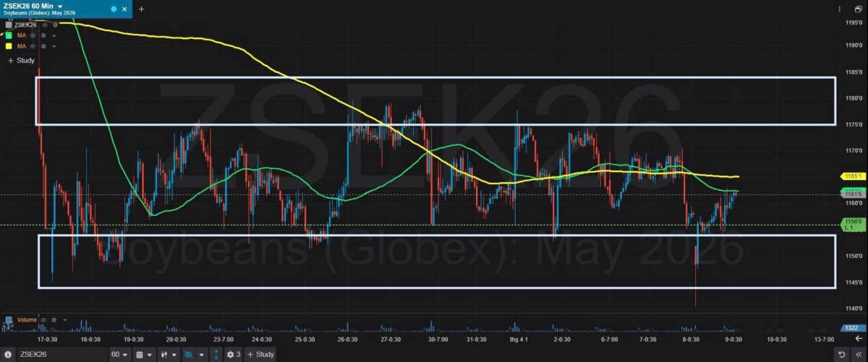Click + Study in the bottom toolbar

coord(259,354)
